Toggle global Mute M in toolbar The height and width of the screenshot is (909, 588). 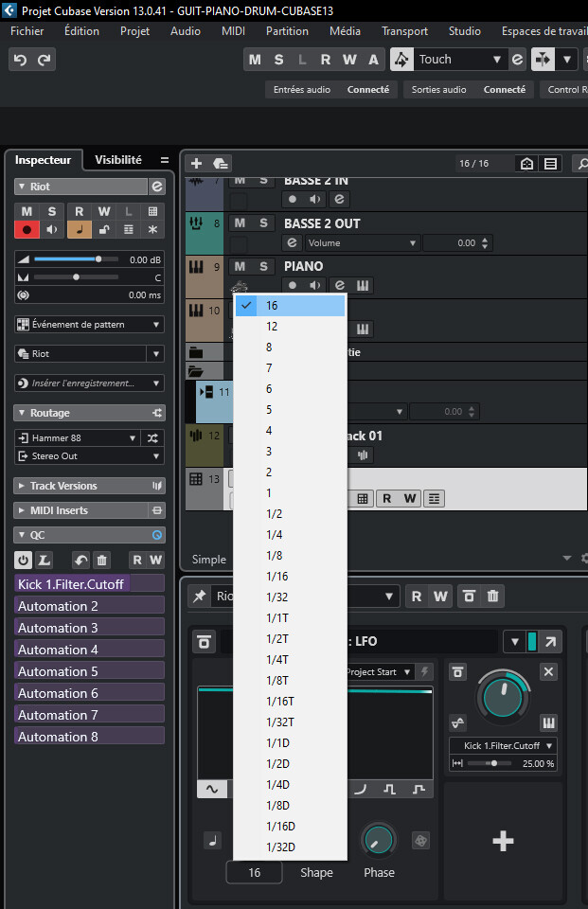pos(255,59)
